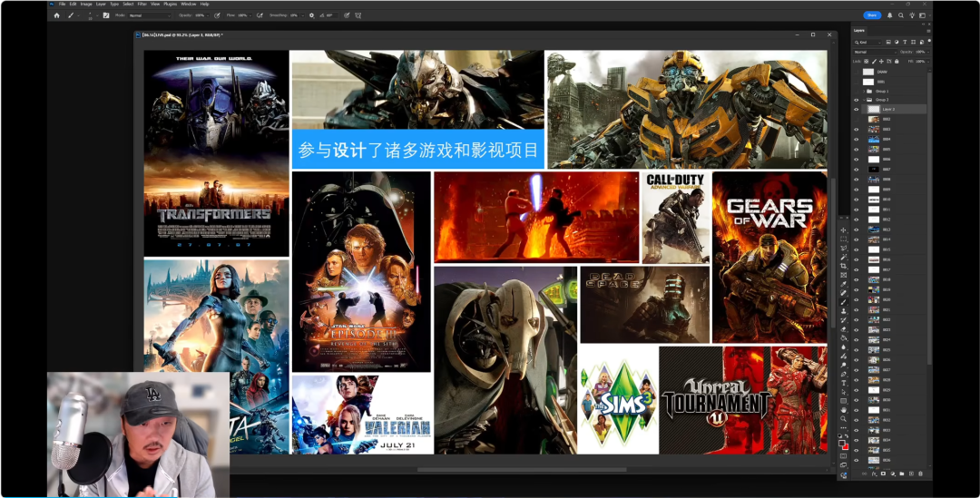The width and height of the screenshot is (980, 498).
Task: Open the smoothing options gear icon
Action: 312,15
